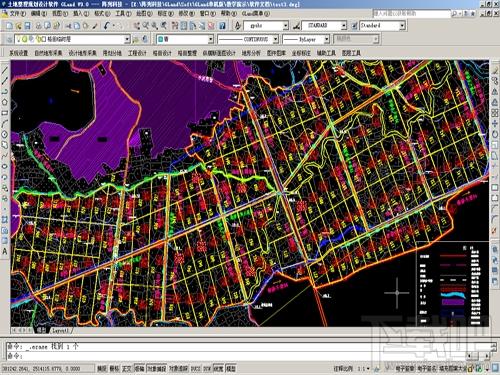Select the Circle tool in the draw toolbar

coord(5,134)
